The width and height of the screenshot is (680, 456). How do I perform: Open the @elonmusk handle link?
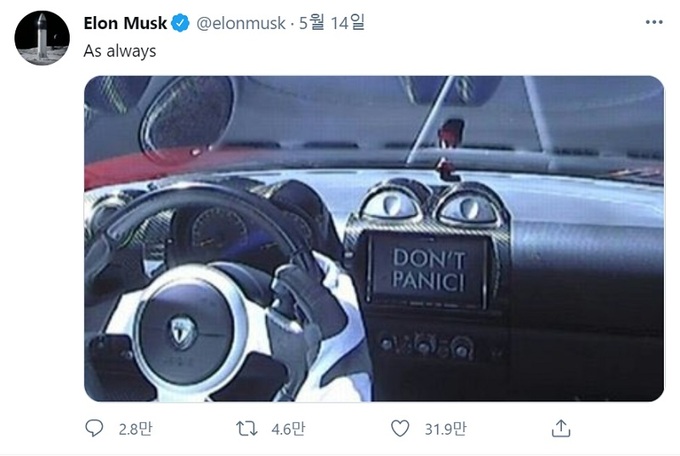[241, 23]
